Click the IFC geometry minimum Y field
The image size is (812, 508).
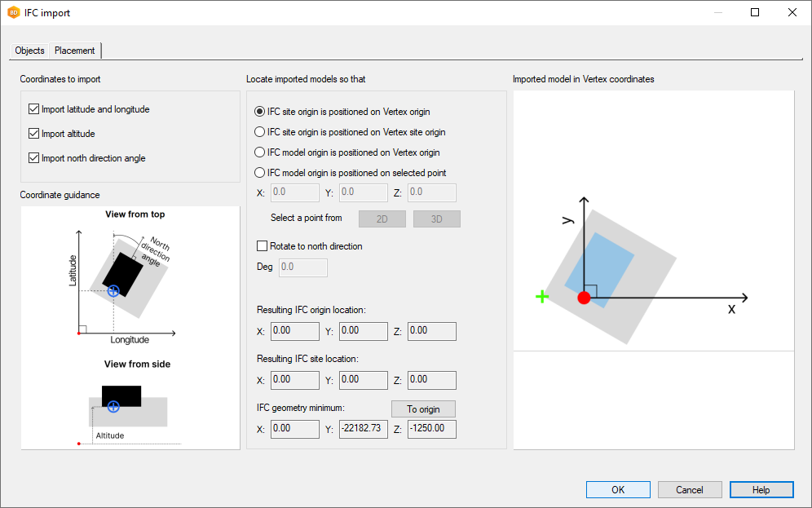tap(364, 429)
